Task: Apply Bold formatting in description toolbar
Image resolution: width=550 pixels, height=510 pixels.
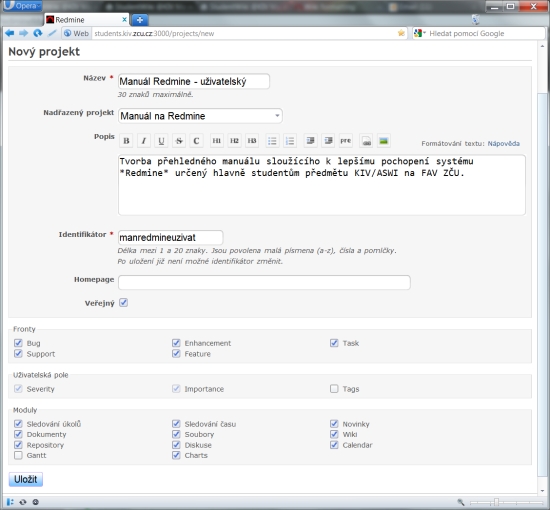Action: pos(126,141)
